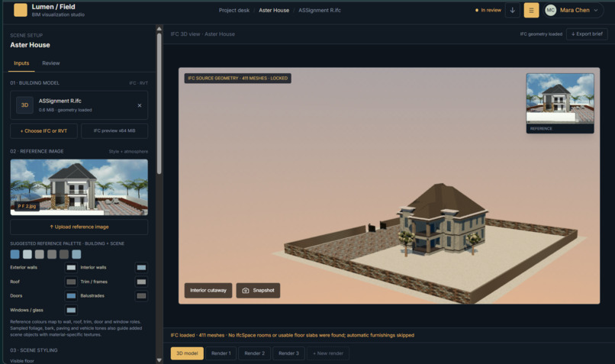Open the Render 3 tab
This screenshot has height=364, width=615.
[x=288, y=353]
